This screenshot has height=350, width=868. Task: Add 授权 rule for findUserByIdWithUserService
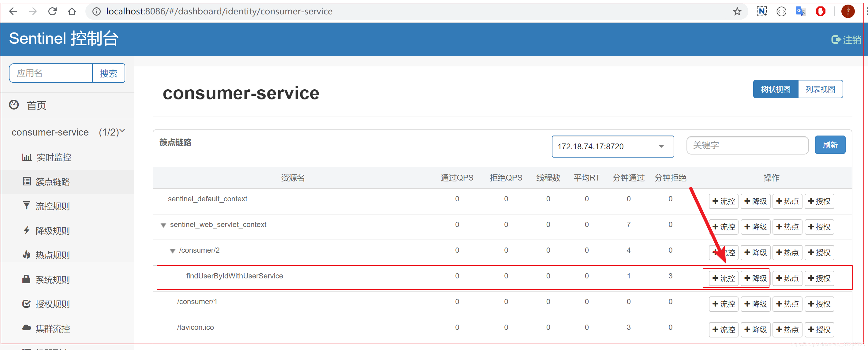tap(819, 278)
